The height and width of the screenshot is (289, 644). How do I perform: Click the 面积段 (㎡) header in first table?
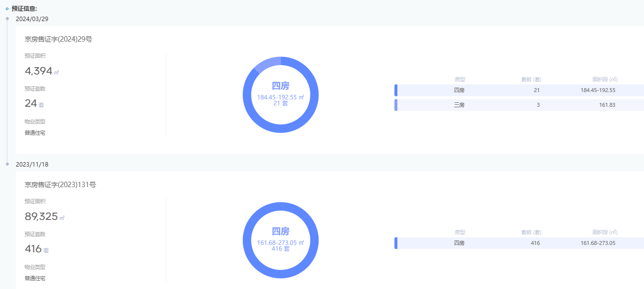click(x=604, y=79)
